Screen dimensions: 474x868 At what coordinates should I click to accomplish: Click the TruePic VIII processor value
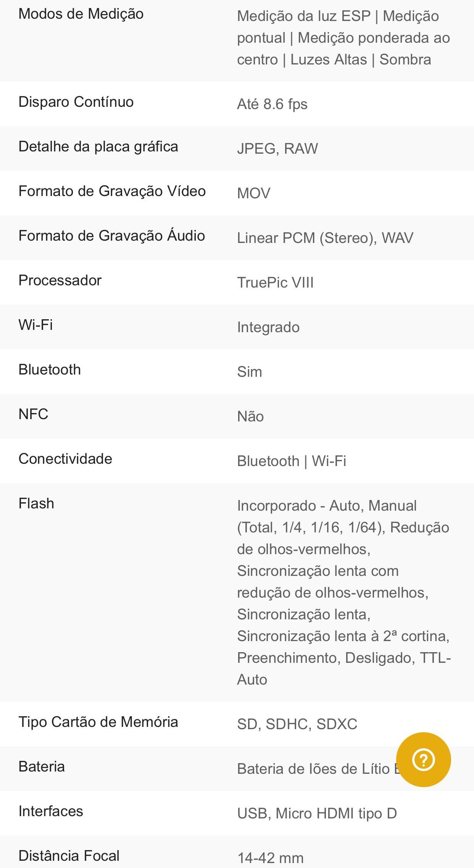(275, 283)
